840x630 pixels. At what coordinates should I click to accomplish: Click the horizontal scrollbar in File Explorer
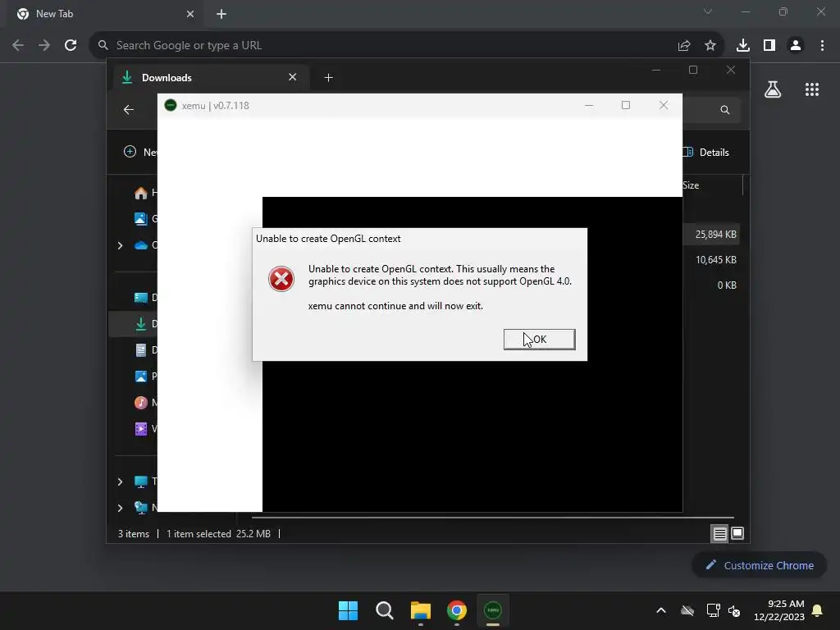[x=493, y=518]
